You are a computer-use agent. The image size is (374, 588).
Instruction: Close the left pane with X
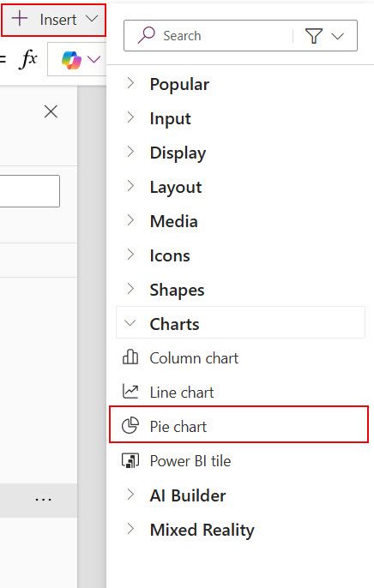tap(51, 111)
